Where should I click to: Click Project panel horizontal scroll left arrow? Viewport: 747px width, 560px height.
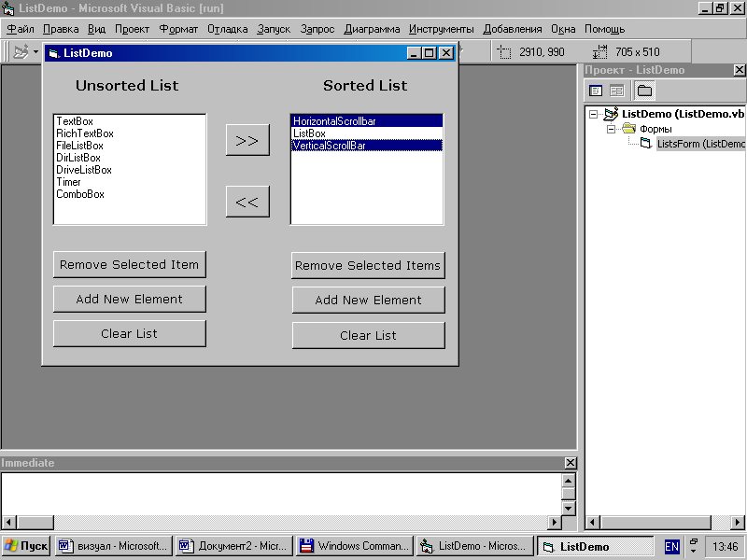tap(593, 522)
